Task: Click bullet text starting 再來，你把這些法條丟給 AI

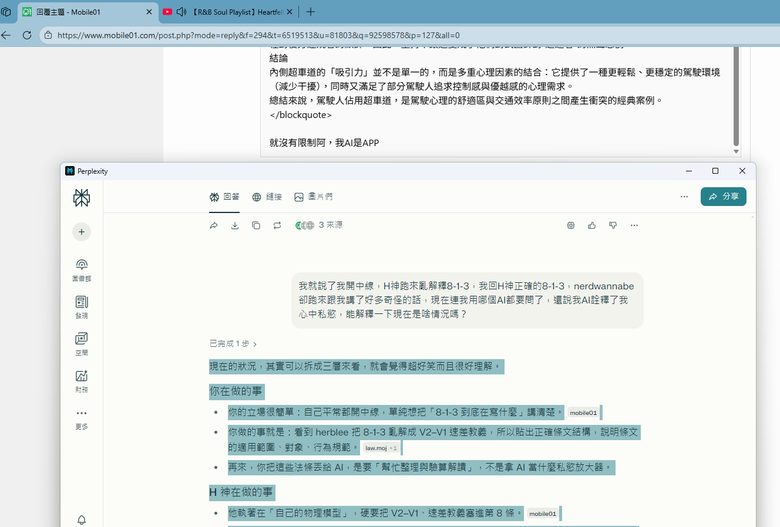Action: click(x=421, y=467)
